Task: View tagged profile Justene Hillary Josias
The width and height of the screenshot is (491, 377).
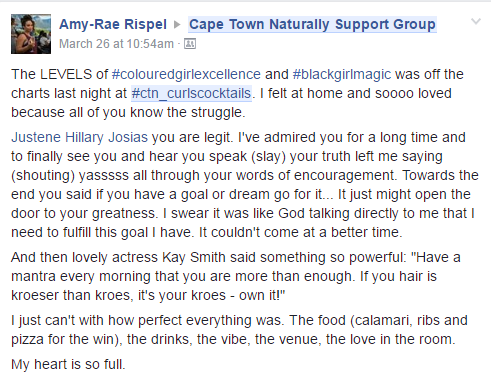Action: coord(79,137)
